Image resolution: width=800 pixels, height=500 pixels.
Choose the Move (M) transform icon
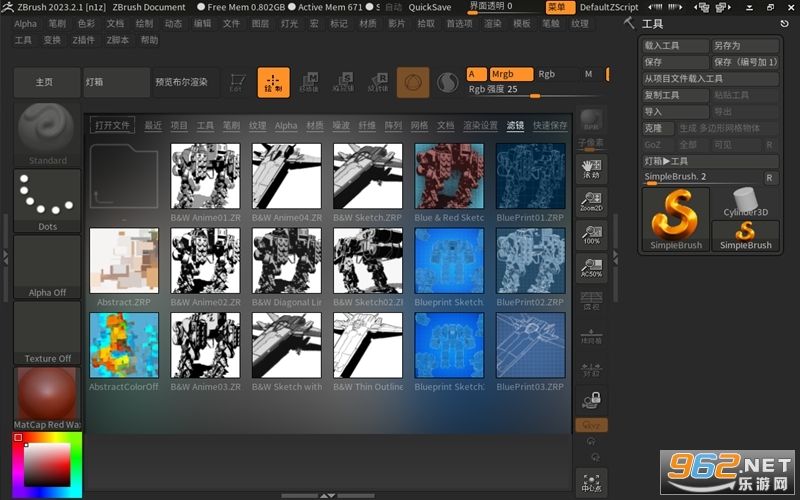tap(309, 83)
